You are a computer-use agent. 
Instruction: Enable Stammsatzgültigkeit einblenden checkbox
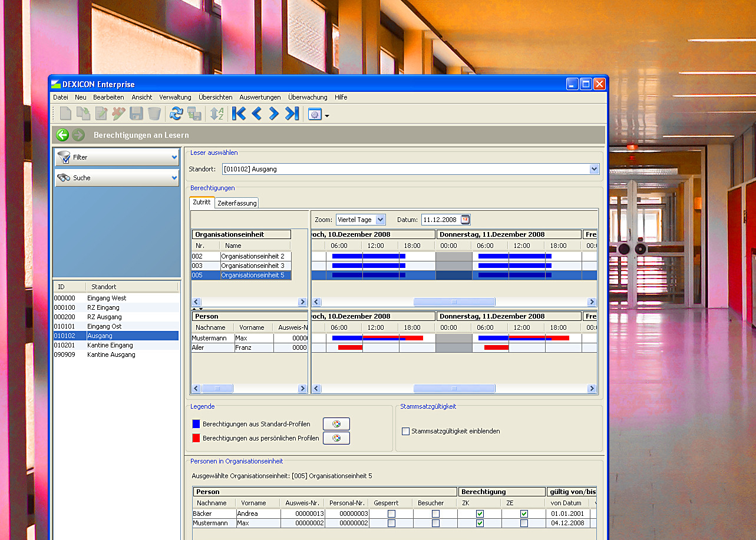tap(405, 431)
